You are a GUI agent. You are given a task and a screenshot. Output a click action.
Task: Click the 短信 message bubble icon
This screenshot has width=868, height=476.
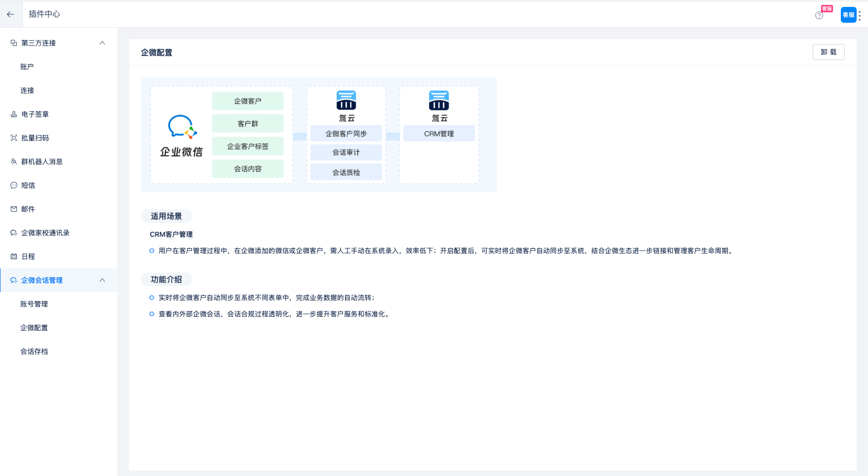(14, 185)
